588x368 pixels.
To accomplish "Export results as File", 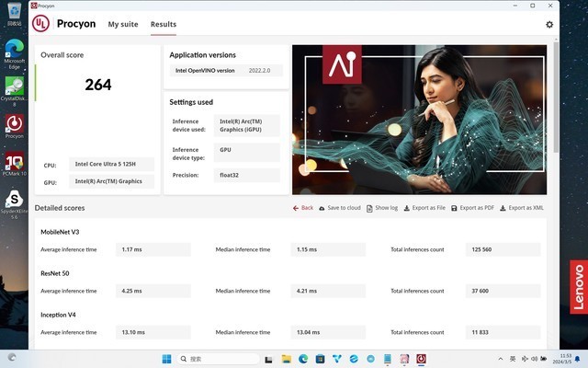I will click(424, 208).
